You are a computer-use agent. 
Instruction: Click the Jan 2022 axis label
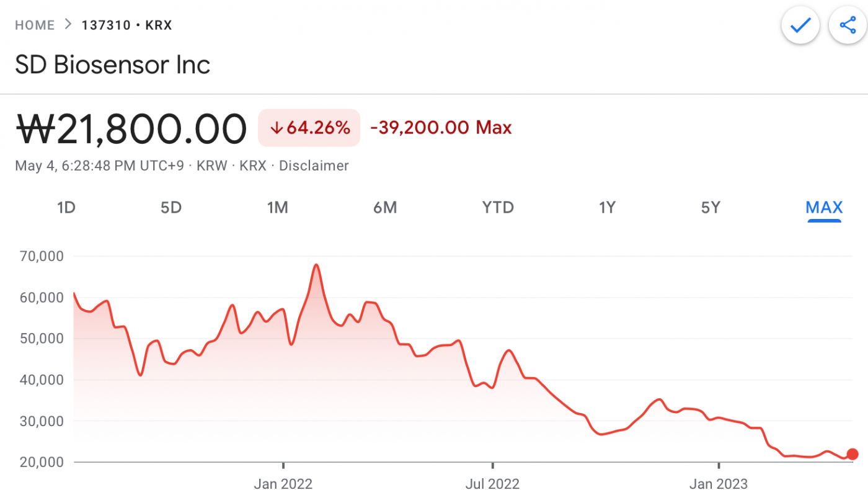click(x=283, y=483)
